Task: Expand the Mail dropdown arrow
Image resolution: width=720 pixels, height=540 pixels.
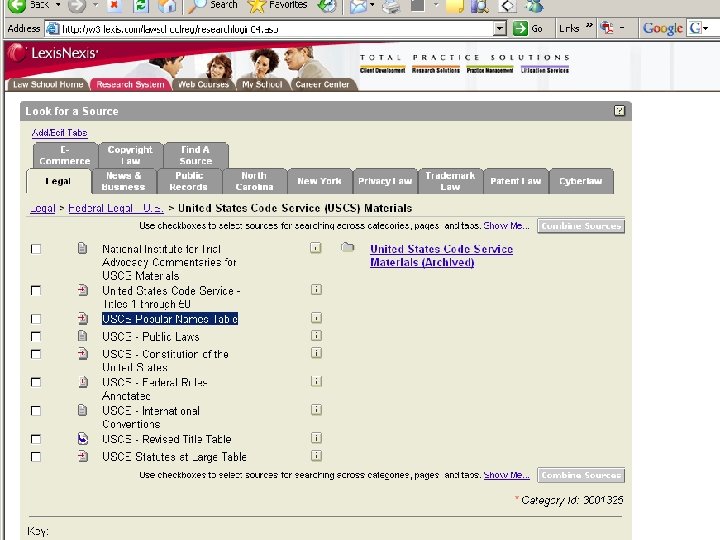Action: 372,5
